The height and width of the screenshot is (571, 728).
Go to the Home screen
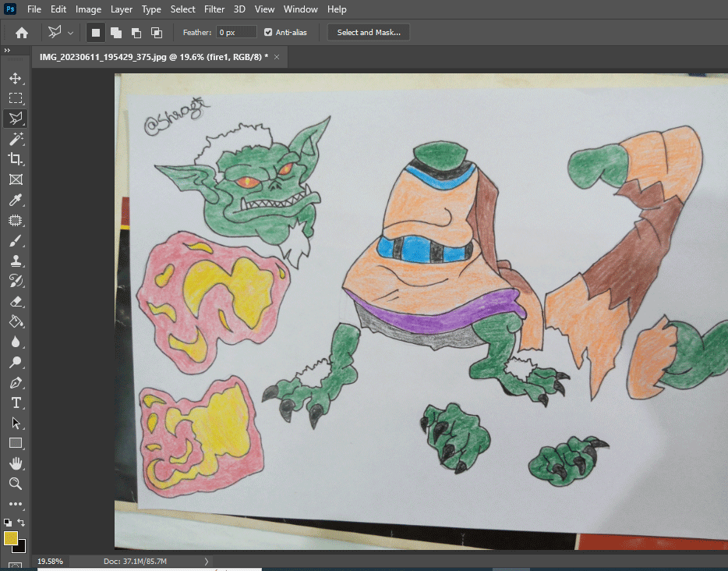click(x=22, y=33)
